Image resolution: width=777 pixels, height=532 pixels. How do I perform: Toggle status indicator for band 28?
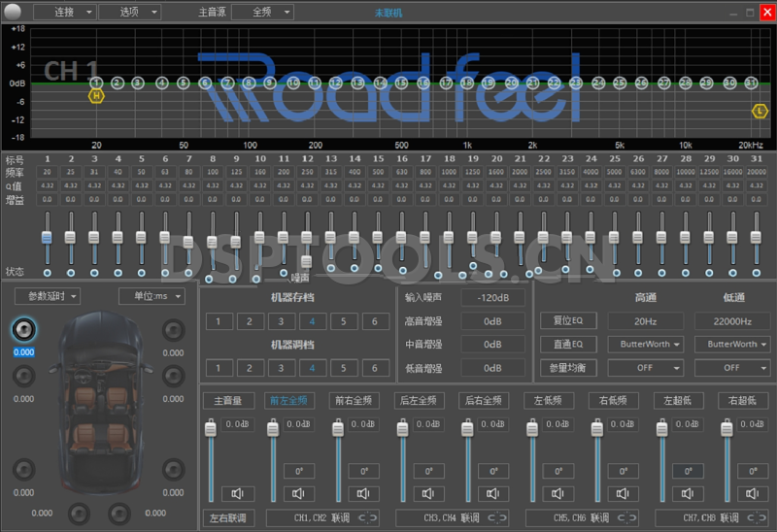(x=686, y=273)
